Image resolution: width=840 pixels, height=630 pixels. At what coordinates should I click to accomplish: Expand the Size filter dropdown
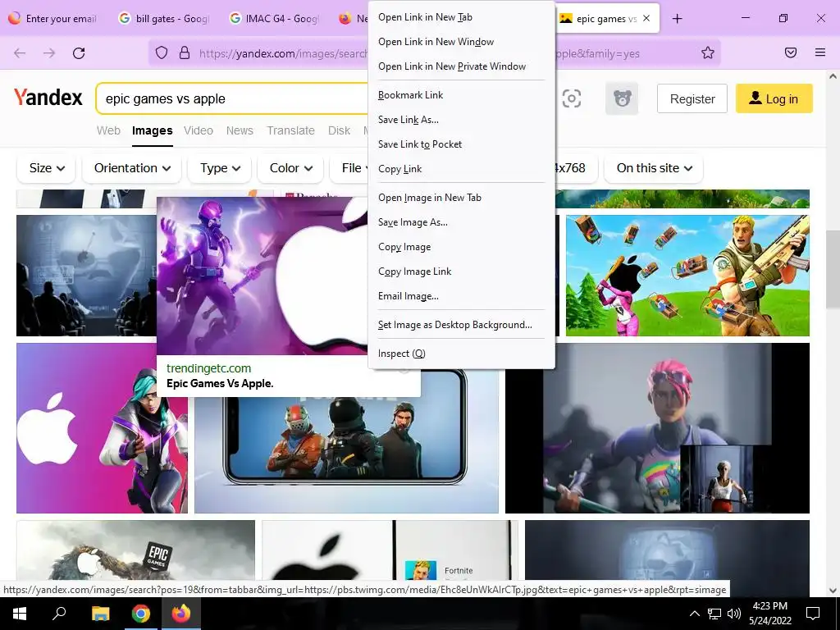[x=47, y=168]
